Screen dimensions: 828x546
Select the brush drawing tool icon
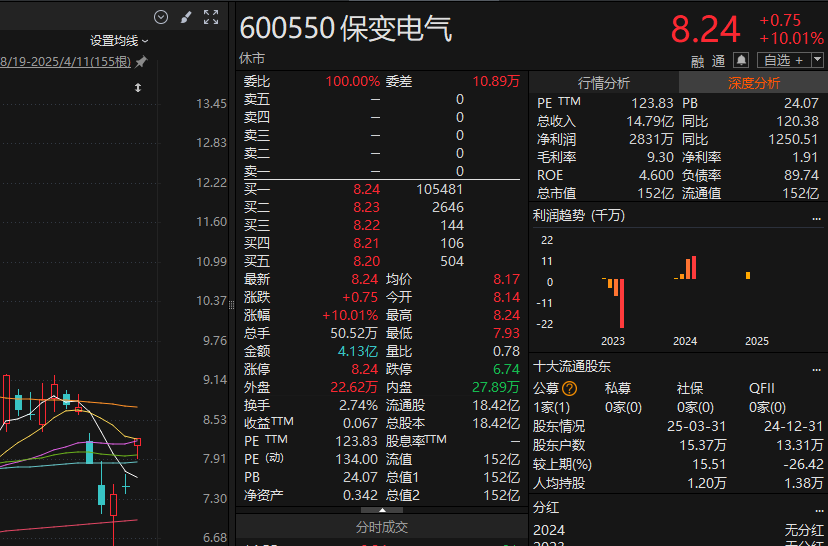click(x=186, y=17)
